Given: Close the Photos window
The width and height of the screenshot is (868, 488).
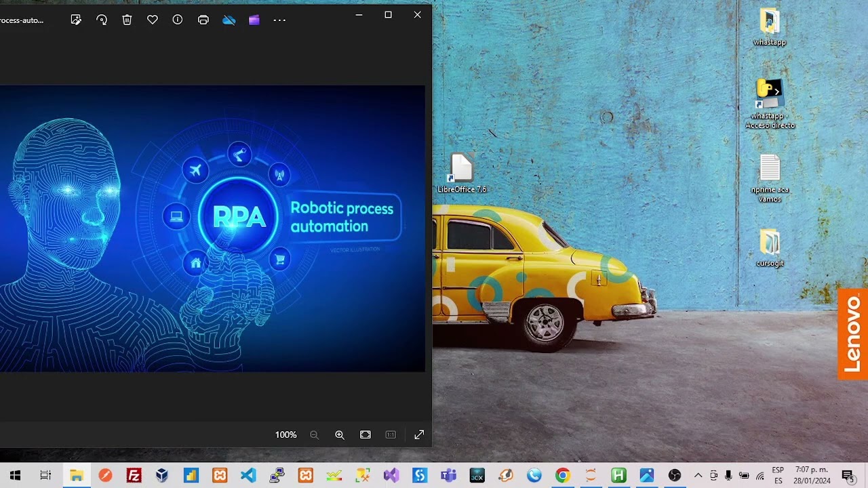Looking at the screenshot, I should click(x=417, y=14).
